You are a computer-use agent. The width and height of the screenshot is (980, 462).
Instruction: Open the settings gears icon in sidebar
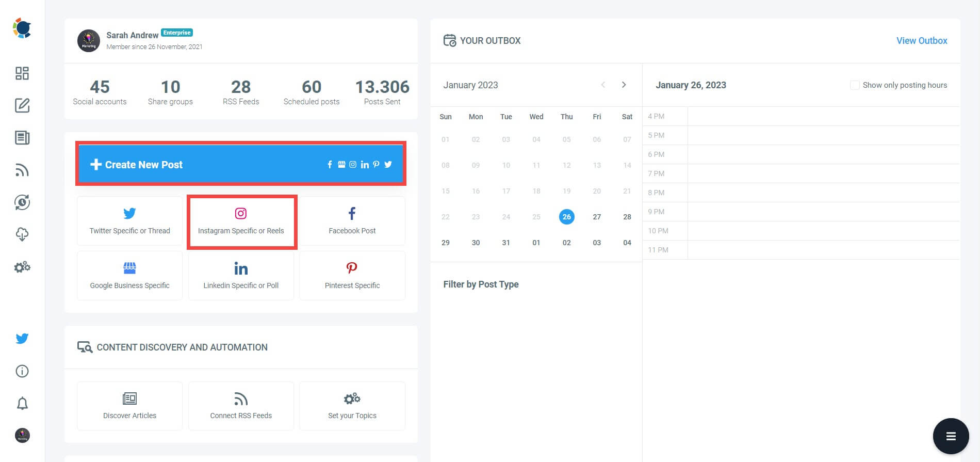click(22, 267)
